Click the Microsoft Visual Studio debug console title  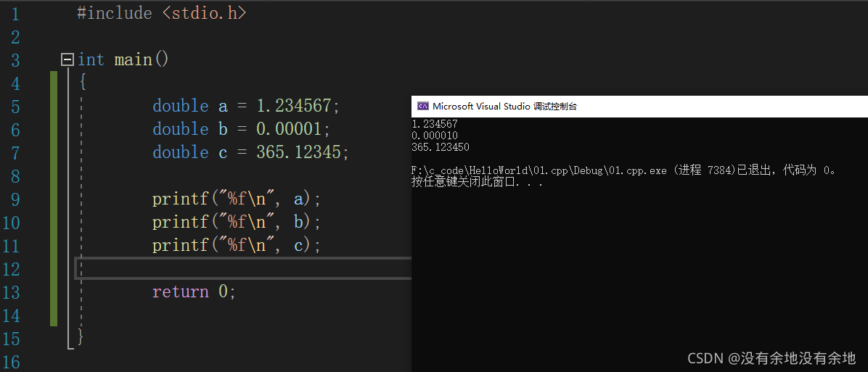(x=504, y=106)
